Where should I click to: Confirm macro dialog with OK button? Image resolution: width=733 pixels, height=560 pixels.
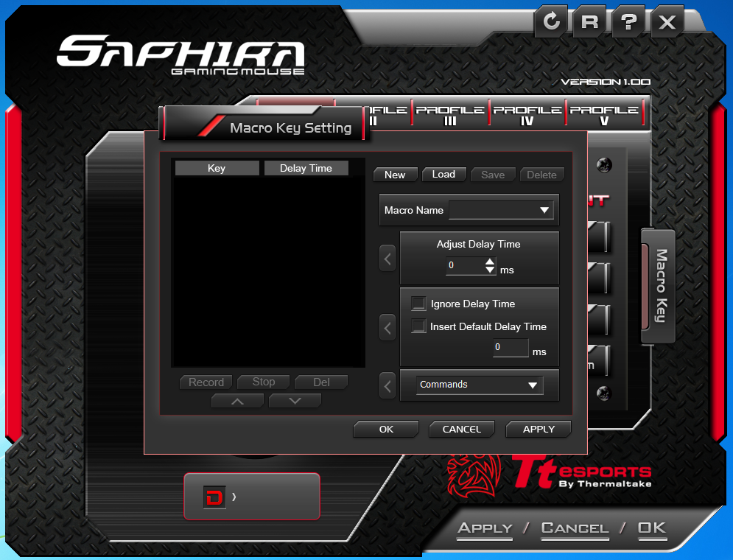tap(386, 429)
